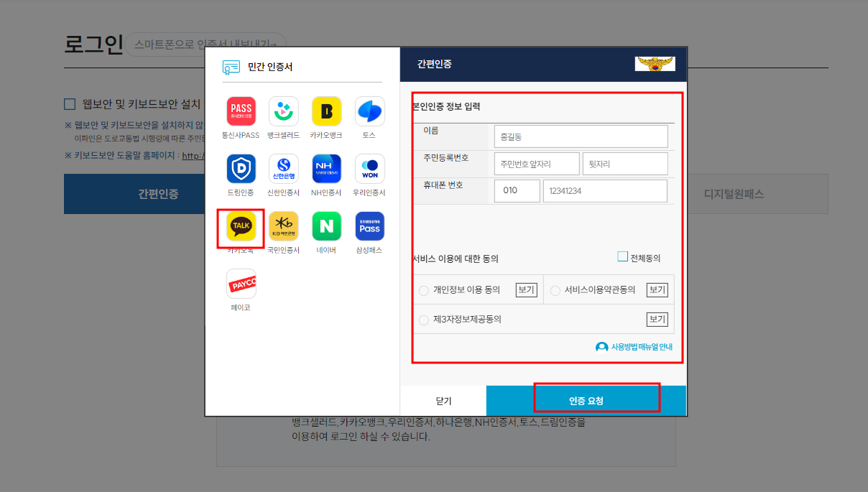The width and height of the screenshot is (868, 492).
Task: Click the 닫기 button
Action: pyautogui.click(x=443, y=401)
